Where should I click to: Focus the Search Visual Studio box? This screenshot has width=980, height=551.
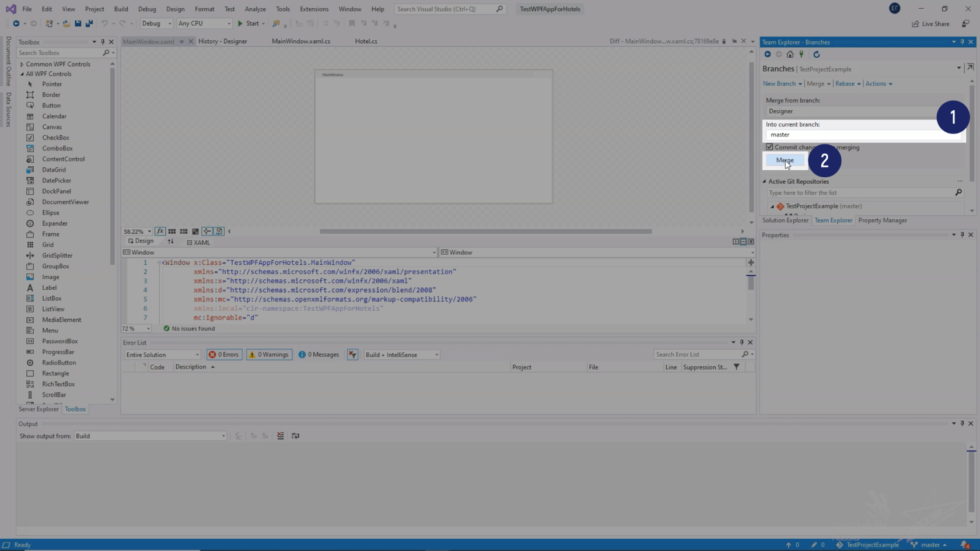[x=449, y=9]
